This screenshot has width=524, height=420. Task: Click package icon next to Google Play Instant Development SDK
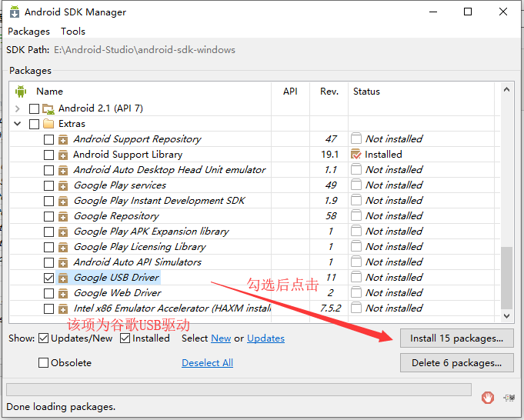63,201
